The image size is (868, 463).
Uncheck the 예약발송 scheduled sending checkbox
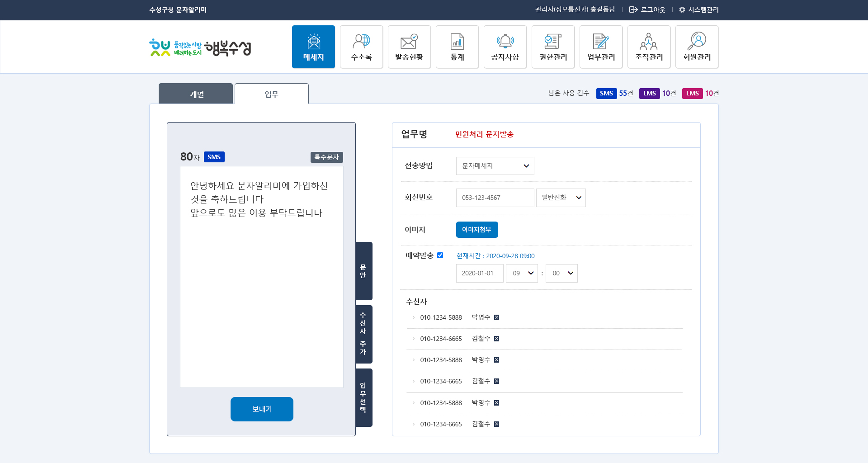coord(440,255)
